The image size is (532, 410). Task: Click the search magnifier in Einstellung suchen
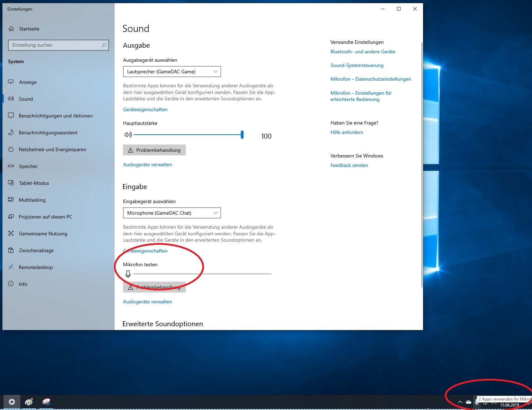(x=104, y=45)
